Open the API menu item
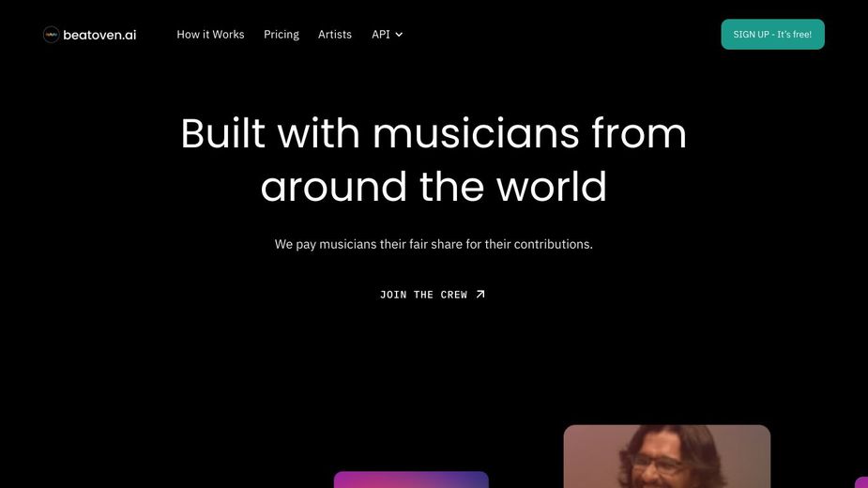The width and height of the screenshot is (868, 488). point(381,35)
